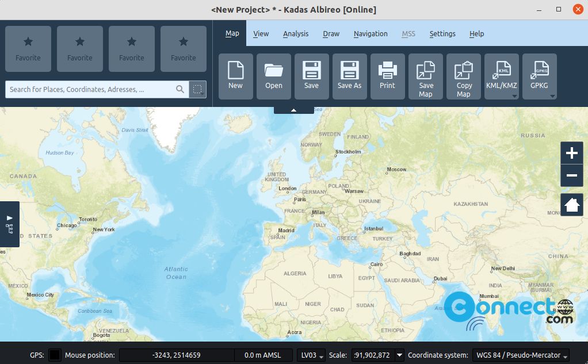The height and width of the screenshot is (364, 588).
Task: Click the London label on the map
Action: pyautogui.click(x=287, y=188)
